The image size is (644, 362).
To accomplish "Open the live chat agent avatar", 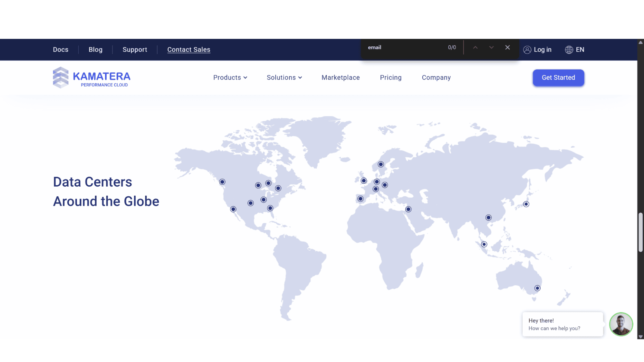I will [621, 324].
